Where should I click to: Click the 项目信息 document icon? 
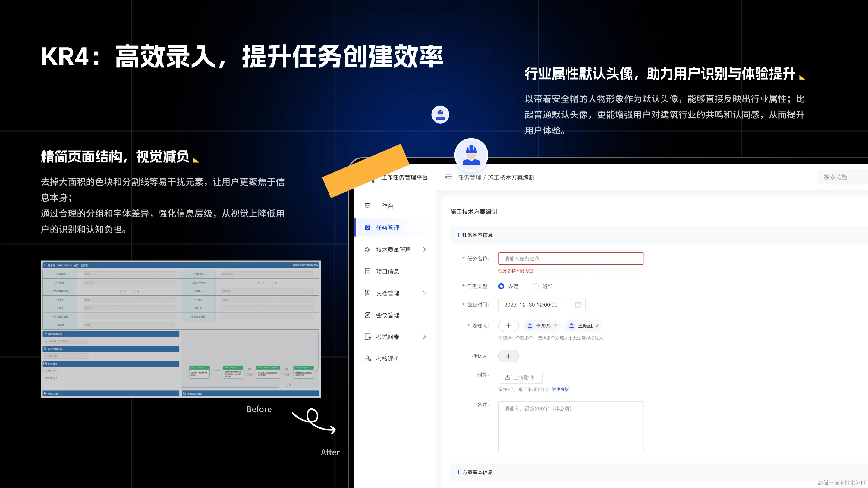(x=368, y=271)
